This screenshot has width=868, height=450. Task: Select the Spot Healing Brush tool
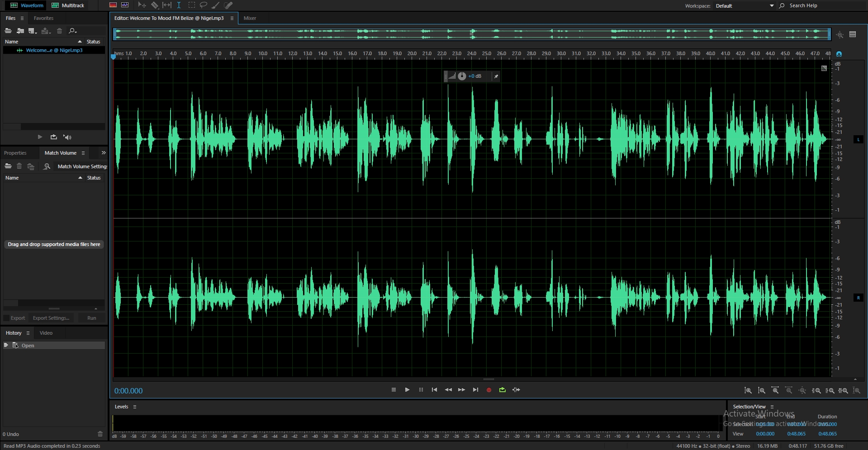point(228,5)
